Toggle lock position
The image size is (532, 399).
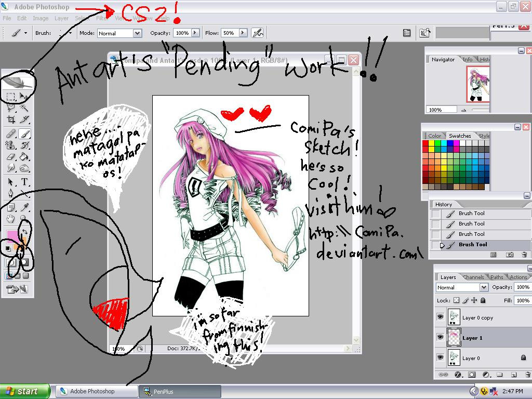pyautogui.click(x=474, y=300)
